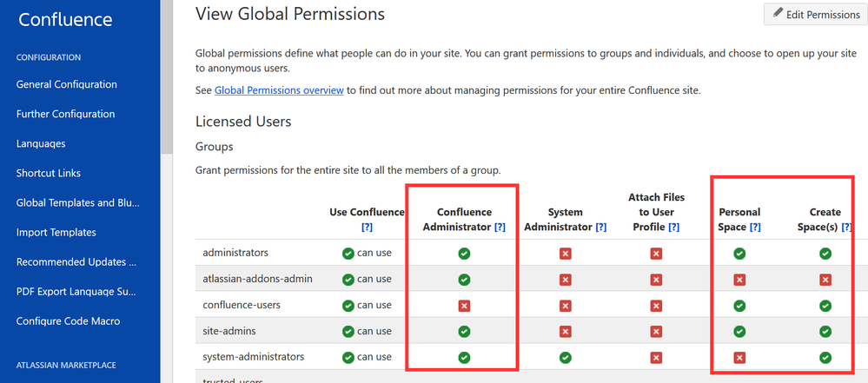
Task: Click confluence-users Confluence Administrator red cross
Action: (x=465, y=306)
